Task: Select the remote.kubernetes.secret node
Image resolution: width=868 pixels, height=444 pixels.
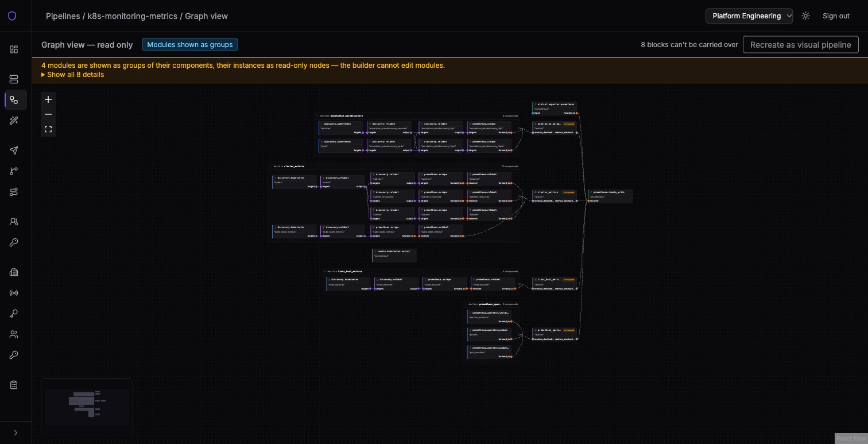Action: (x=394, y=255)
